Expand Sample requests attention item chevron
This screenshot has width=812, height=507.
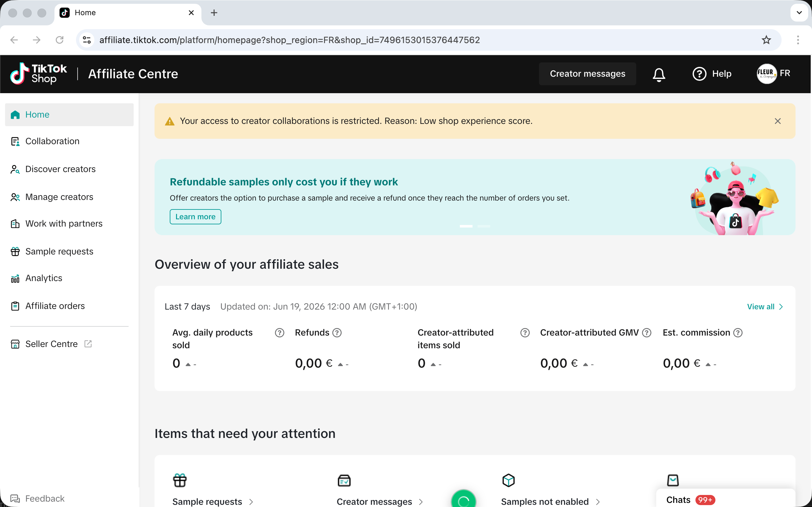coord(251,502)
